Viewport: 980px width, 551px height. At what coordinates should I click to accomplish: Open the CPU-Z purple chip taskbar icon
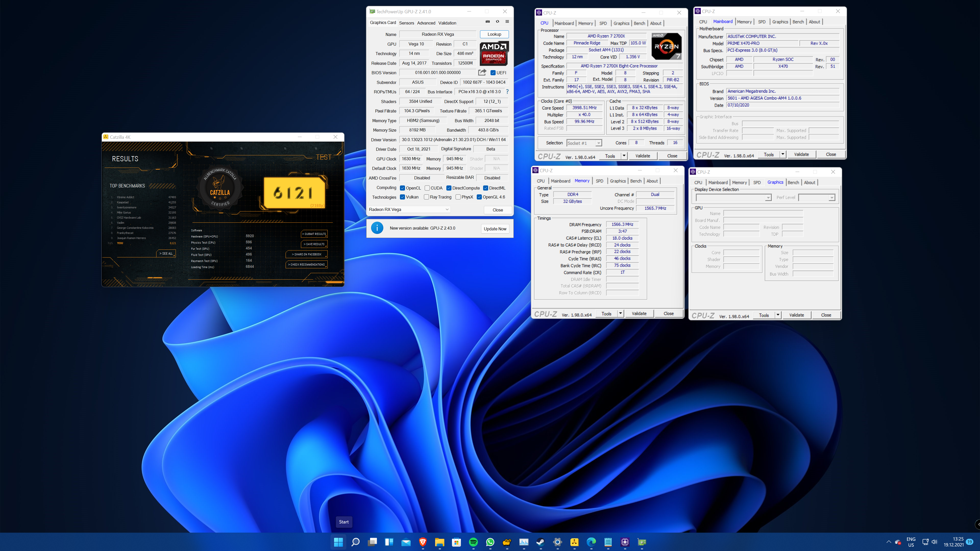tap(625, 542)
